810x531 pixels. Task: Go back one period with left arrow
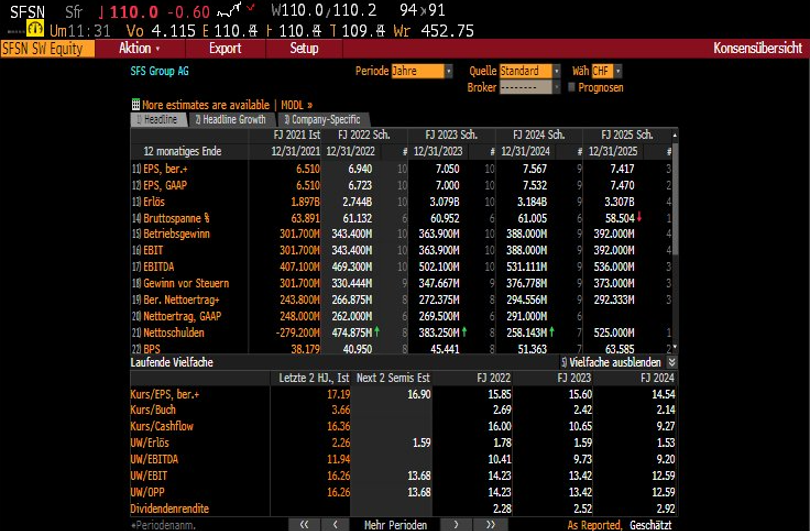coord(335,524)
